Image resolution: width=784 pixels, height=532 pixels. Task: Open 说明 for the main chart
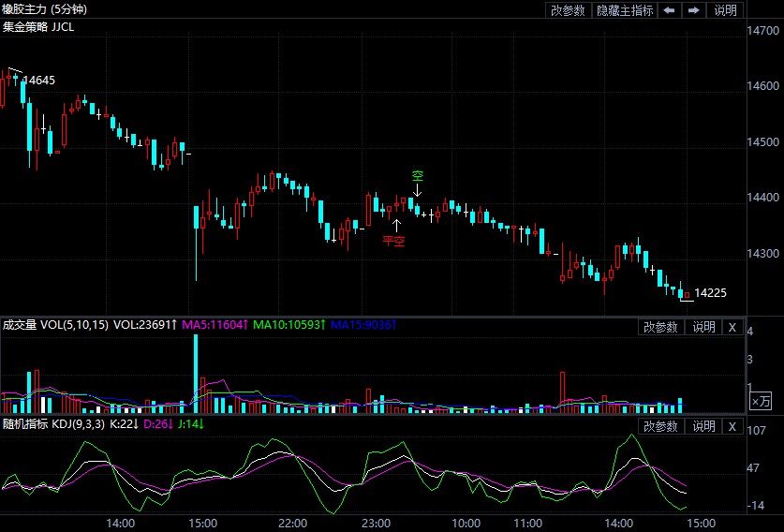point(726,10)
